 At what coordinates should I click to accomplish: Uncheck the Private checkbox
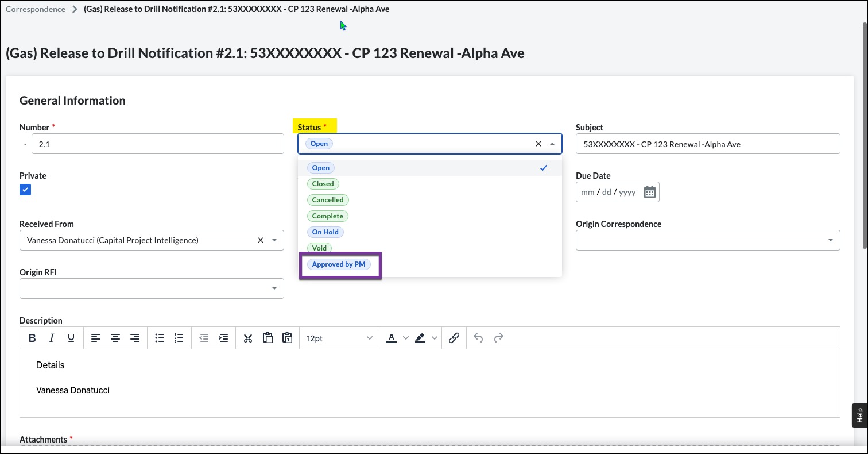pos(25,190)
